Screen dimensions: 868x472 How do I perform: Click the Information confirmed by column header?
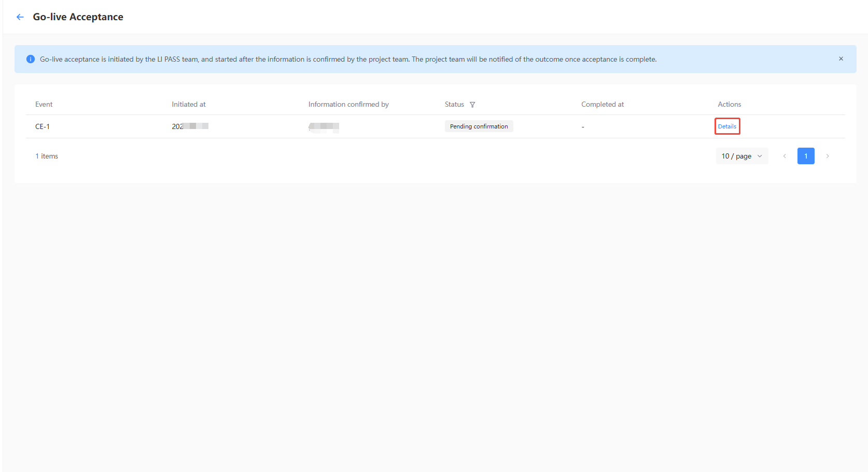(348, 104)
